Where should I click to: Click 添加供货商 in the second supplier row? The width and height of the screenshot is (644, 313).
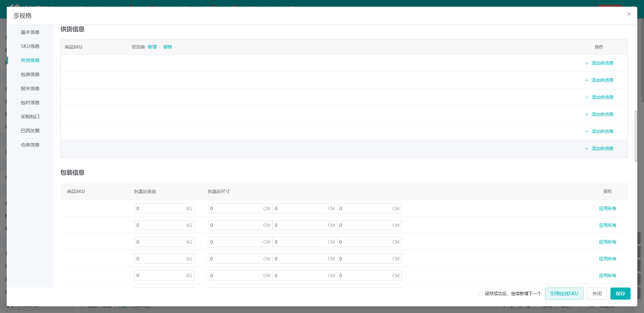pyautogui.click(x=602, y=80)
